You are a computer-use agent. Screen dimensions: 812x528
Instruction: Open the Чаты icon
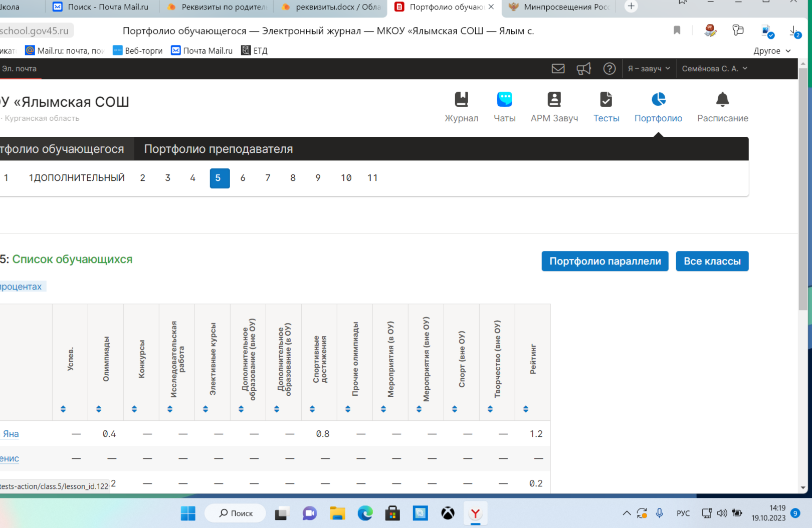(504, 100)
